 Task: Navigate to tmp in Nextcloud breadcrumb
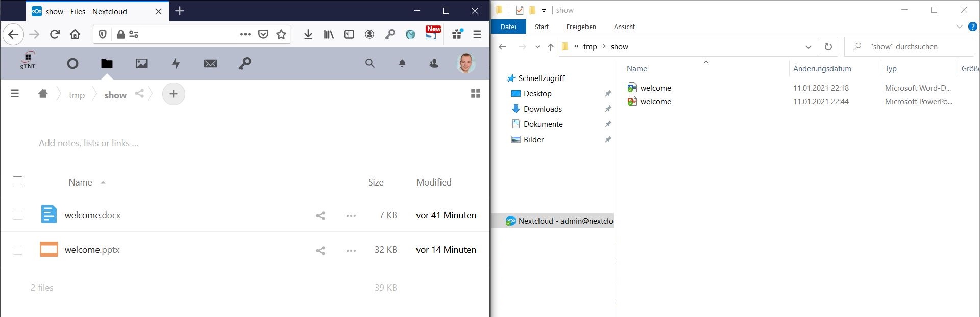pos(77,95)
